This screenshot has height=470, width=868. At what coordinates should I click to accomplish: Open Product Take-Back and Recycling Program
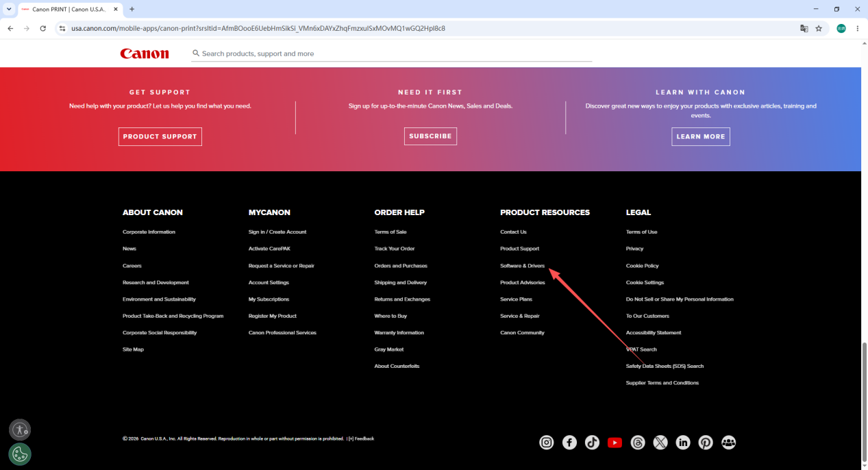tap(173, 316)
